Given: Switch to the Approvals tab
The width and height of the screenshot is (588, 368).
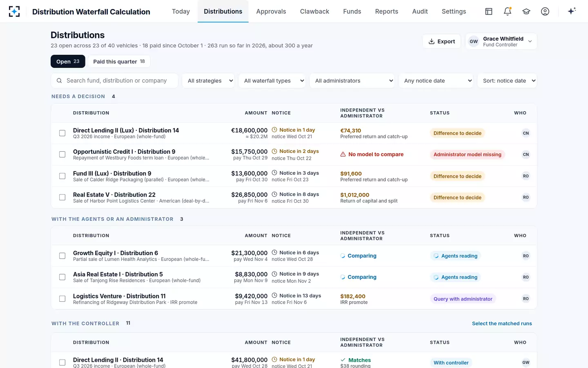Looking at the screenshot, I should 271,11.
